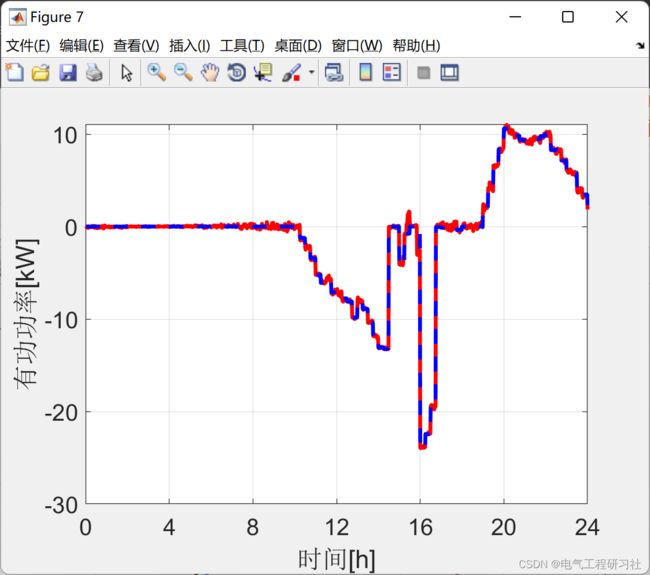Activate the Zoom Out tool
The image size is (650, 575).
point(183,73)
